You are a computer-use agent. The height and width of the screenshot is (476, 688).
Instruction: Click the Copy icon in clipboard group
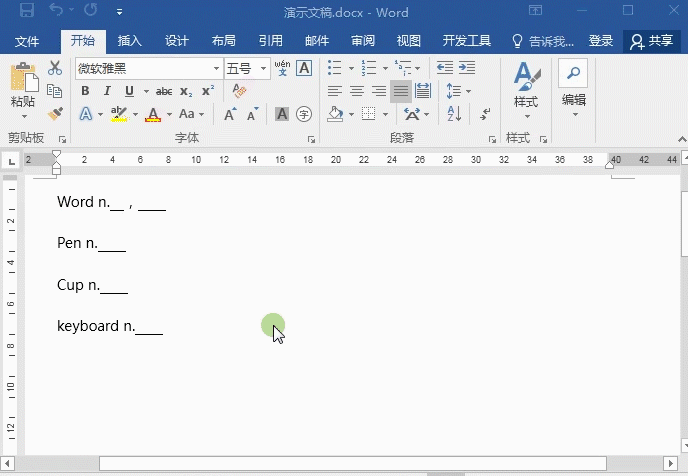tap(55, 91)
